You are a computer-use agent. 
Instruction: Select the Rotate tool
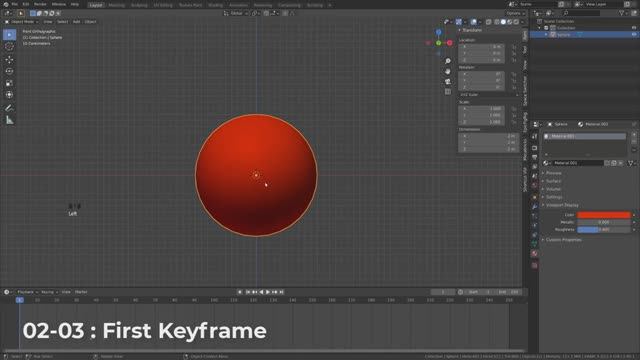[9, 71]
